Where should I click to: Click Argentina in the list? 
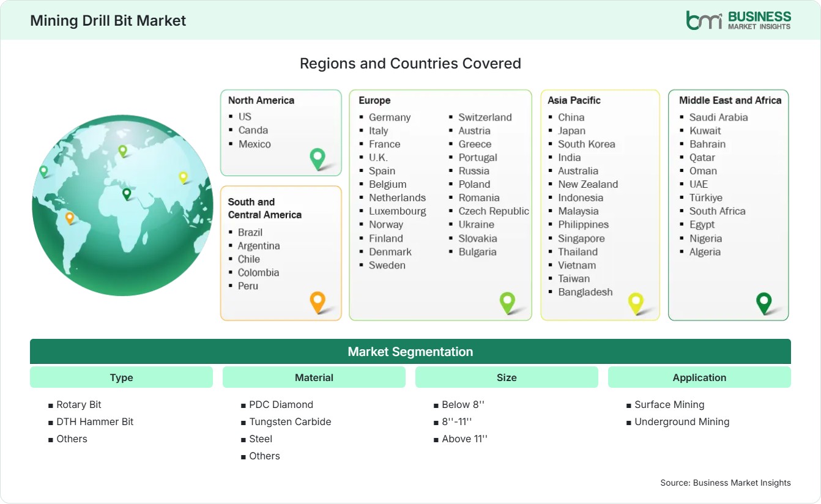(259, 245)
